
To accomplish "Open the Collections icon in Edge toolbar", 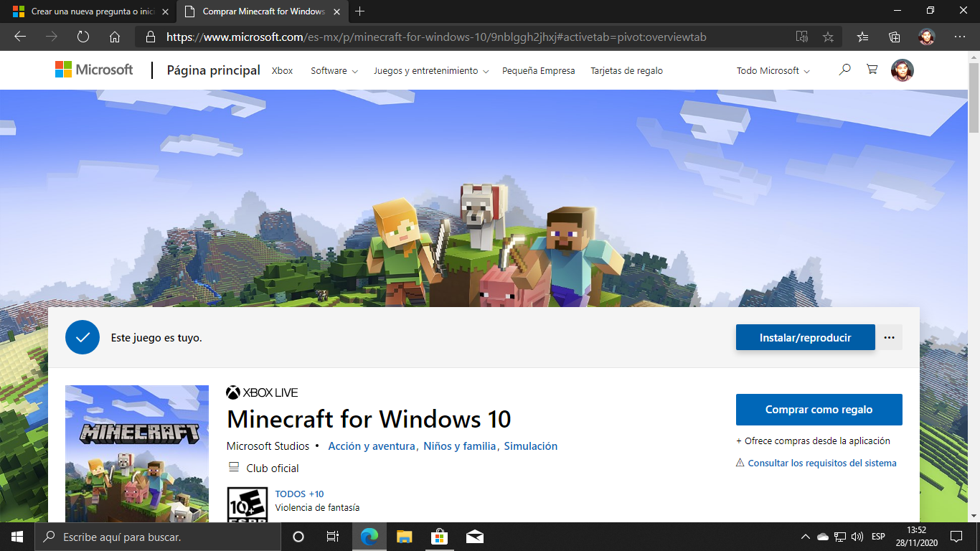I will (x=895, y=37).
